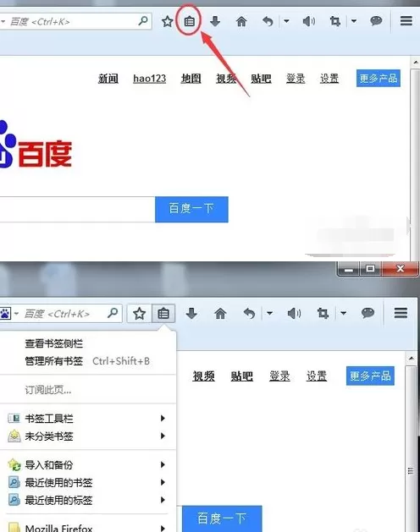Expand 未分类书签 submenu
The width and height of the screenshot is (420, 532).
(x=88, y=436)
